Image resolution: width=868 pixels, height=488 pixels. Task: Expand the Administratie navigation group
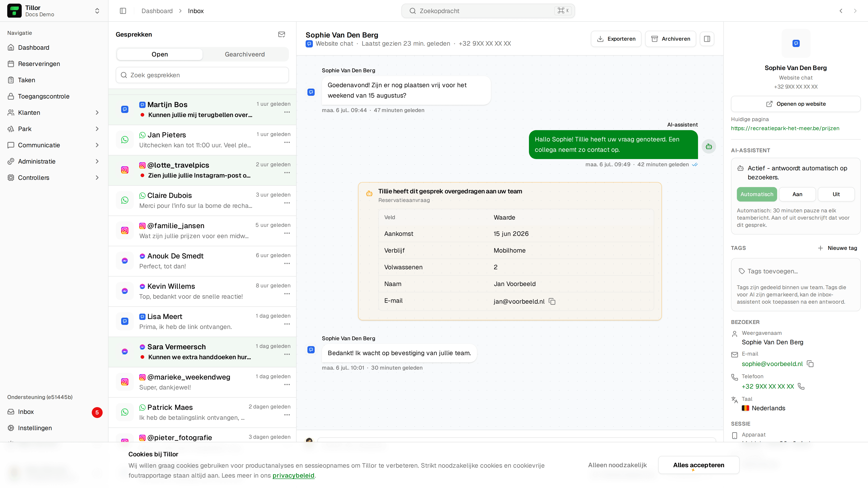(x=54, y=161)
